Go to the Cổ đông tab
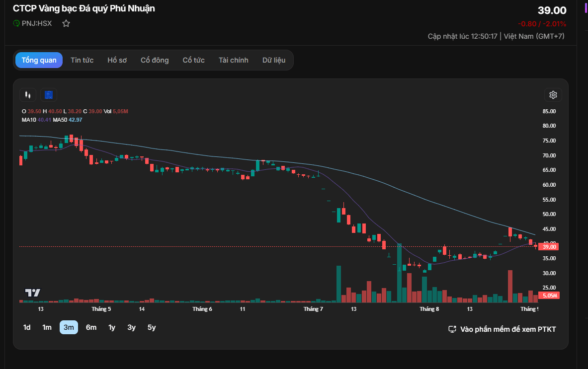This screenshot has width=588, height=369. (155, 60)
